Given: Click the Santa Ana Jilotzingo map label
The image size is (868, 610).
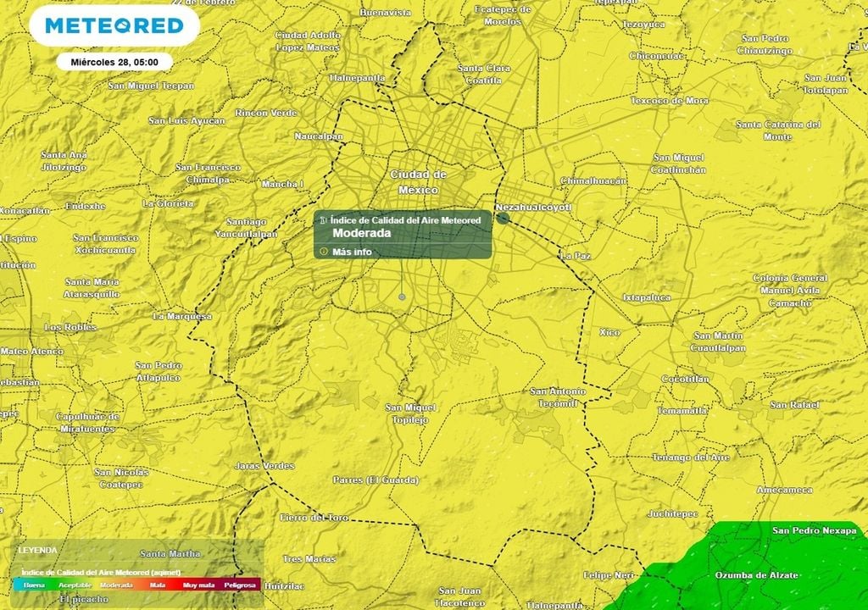Looking at the screenshot, I should [64, 161].
